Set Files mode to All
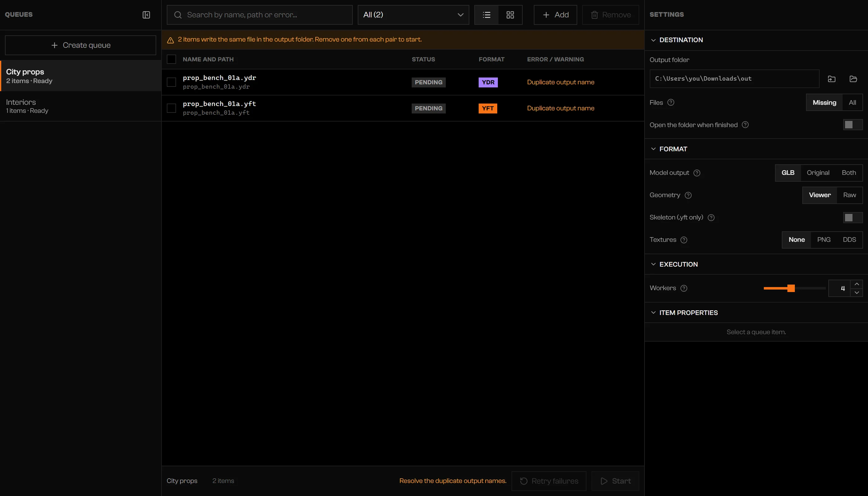 point(852,103)
